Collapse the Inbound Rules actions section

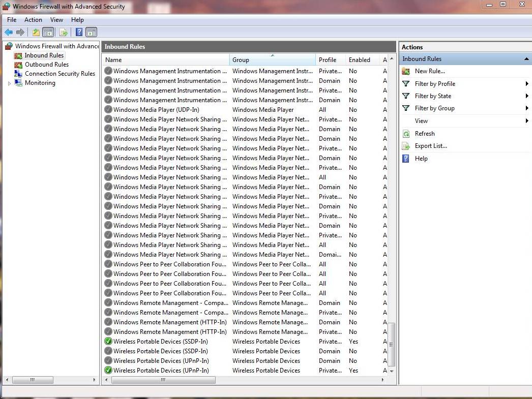[526, 59]
